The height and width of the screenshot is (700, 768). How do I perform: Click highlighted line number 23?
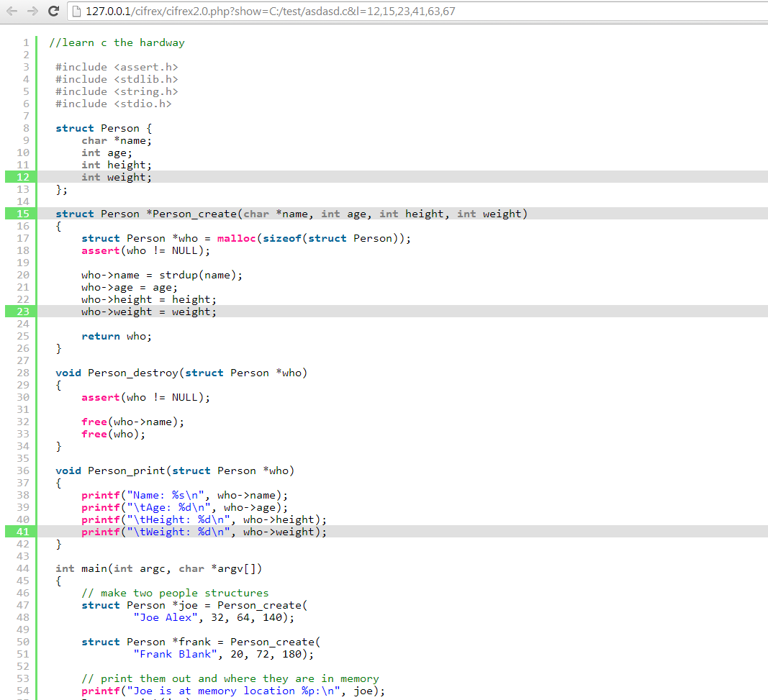[x=22, y=312]
